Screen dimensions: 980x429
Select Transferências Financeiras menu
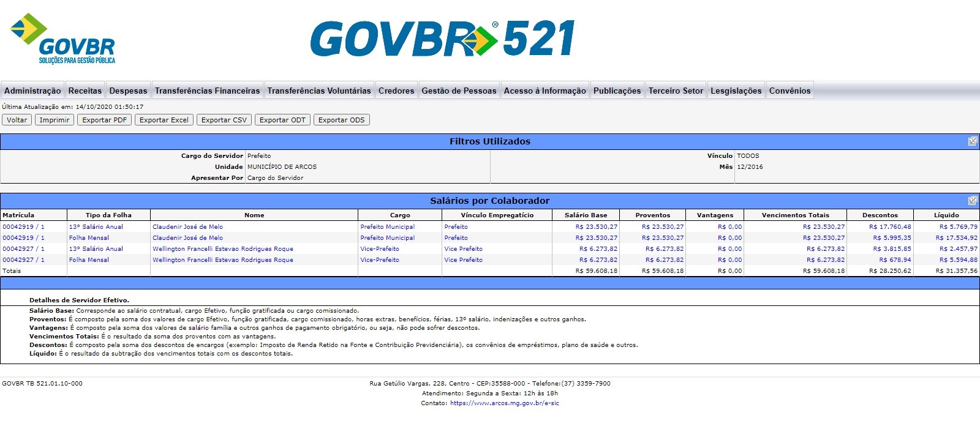(x=208, y=91)
